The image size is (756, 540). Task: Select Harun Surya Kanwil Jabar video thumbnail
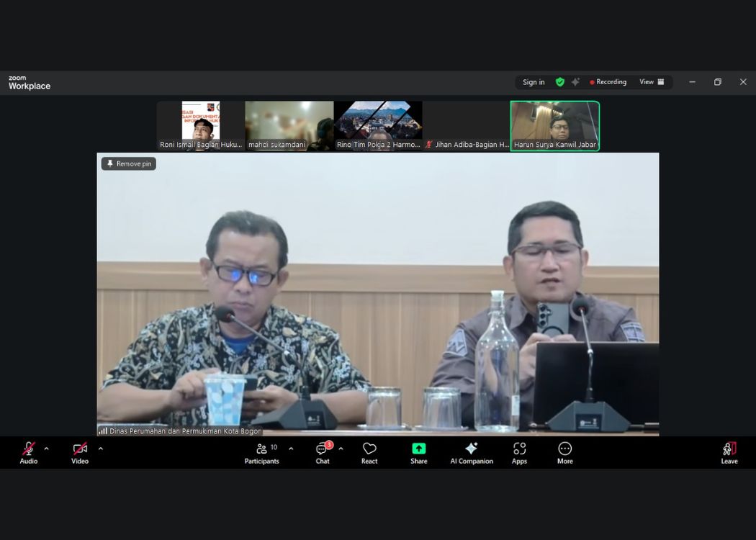554,125
